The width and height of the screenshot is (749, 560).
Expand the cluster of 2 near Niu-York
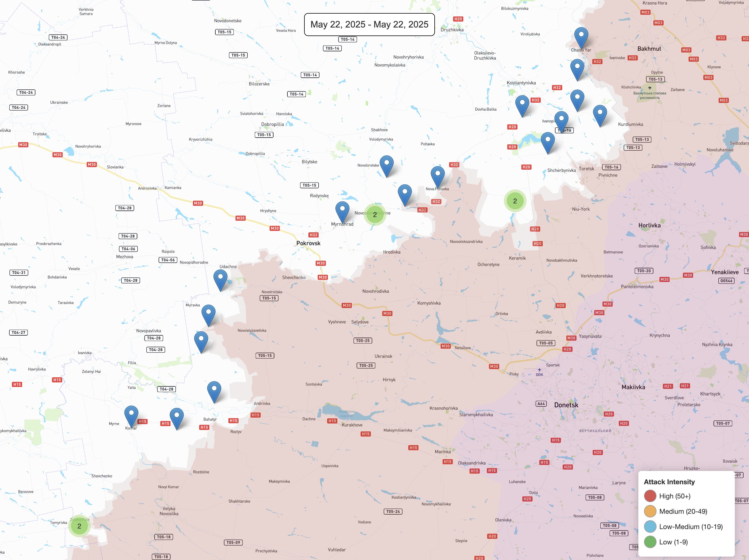tap(515, 201)
